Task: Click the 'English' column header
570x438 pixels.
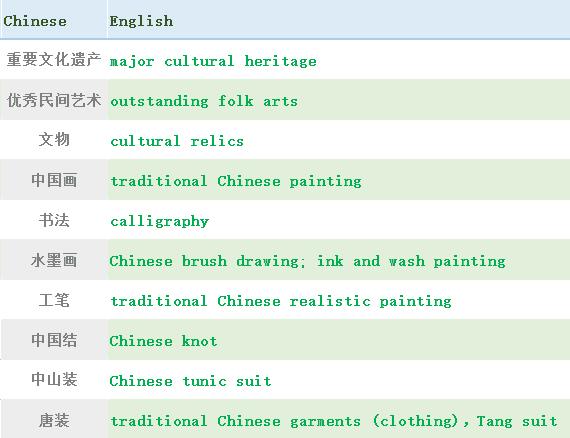Action: click(141, 21)
